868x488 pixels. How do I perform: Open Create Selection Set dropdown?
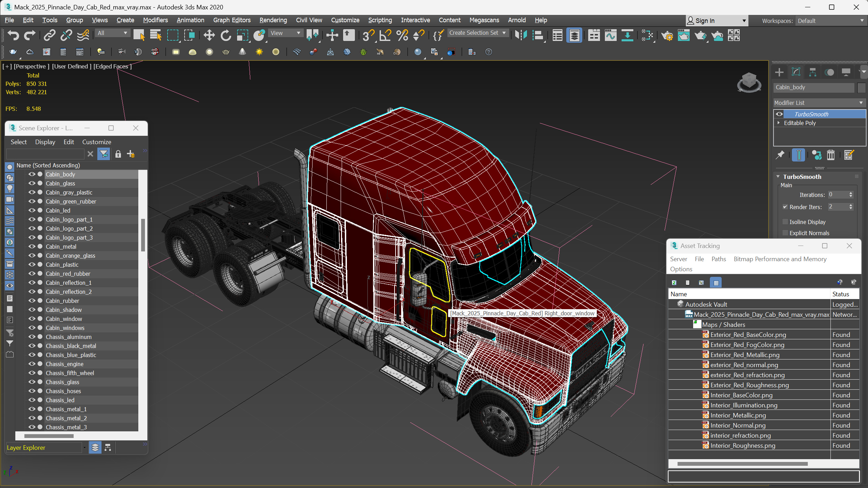coord(478,33)
